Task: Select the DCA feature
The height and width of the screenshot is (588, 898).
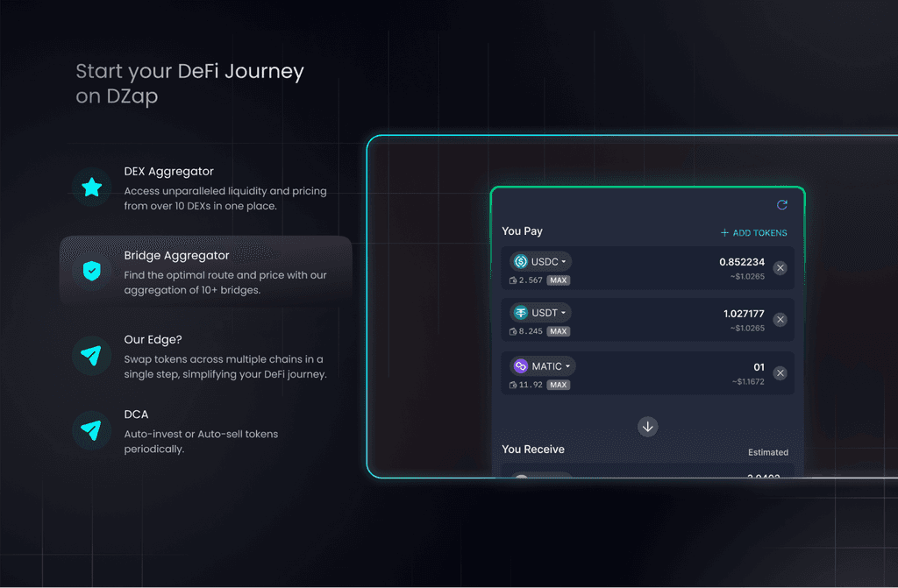Action: 205,430
